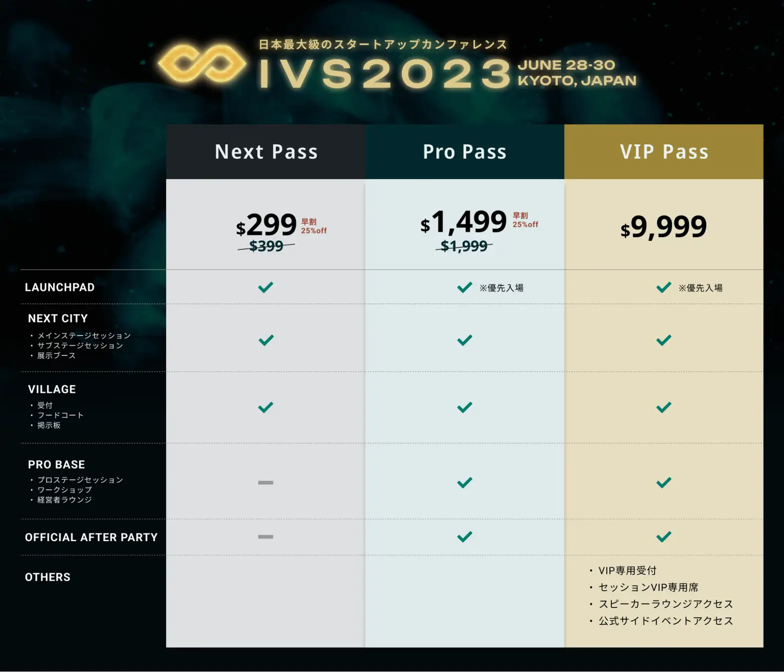
Task: Click the Next Pass After Party dash
Action: point(265,537)
